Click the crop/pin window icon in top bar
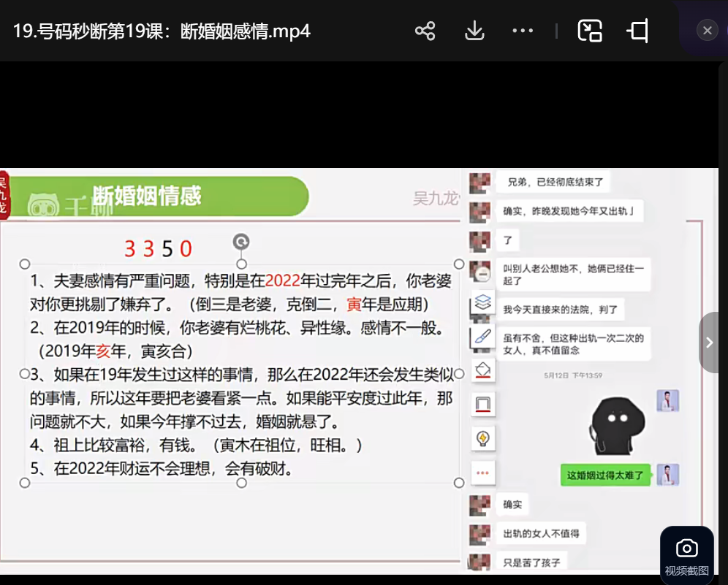Screen dimensions: 728x585 pos(637,31)
